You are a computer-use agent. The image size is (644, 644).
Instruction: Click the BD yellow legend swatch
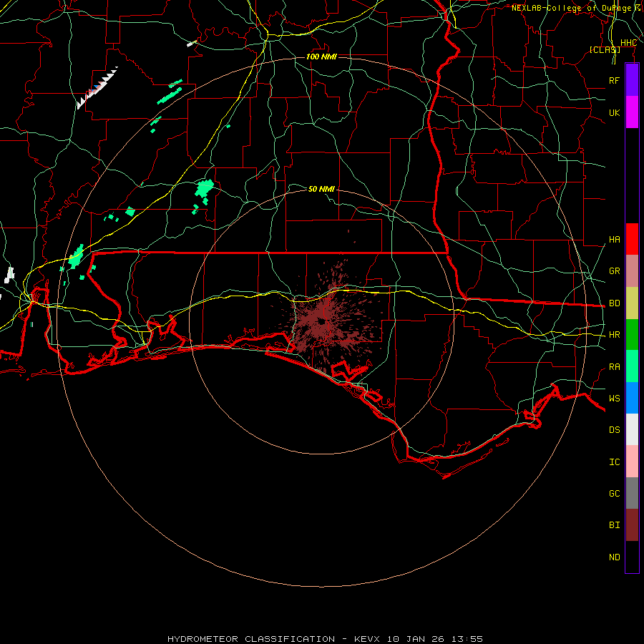click(x=632, y=303)
